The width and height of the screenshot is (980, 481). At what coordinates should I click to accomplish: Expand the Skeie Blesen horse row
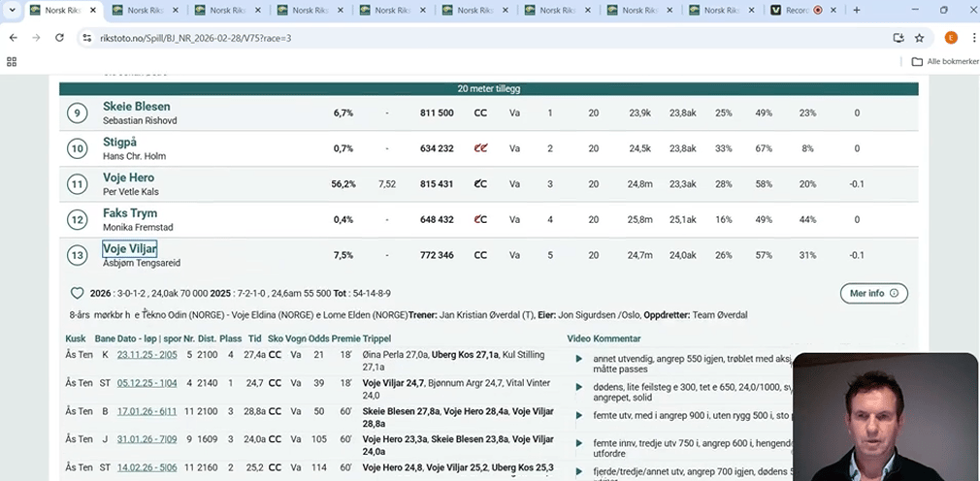click(x=136, y=107)
